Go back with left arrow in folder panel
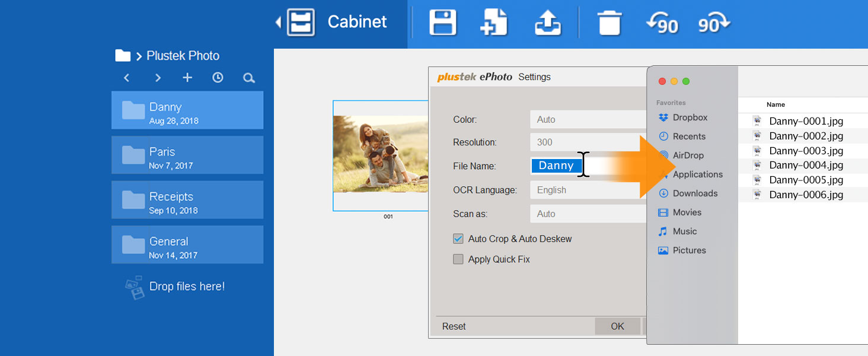This screenshot has height=356, width=868. tap(126, 78)
